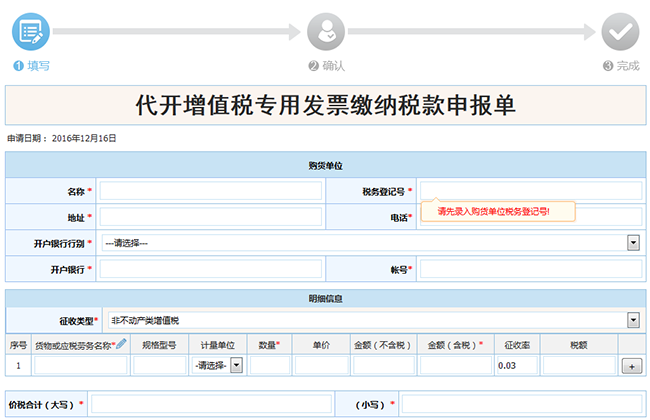Image resolution: width=650 pixels, height=420 pixels.
Task: Click the 帐号 input field
Action: (x=530, y=269)
